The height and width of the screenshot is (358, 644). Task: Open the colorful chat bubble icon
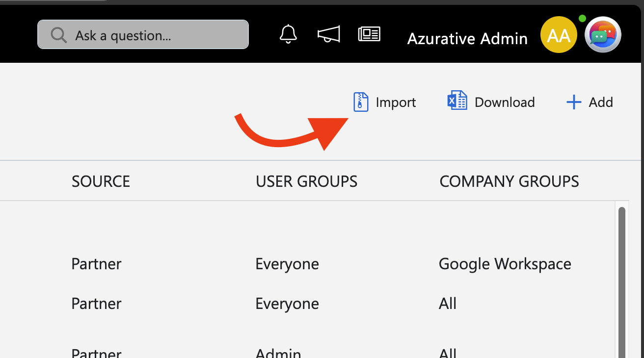(603, 35)
